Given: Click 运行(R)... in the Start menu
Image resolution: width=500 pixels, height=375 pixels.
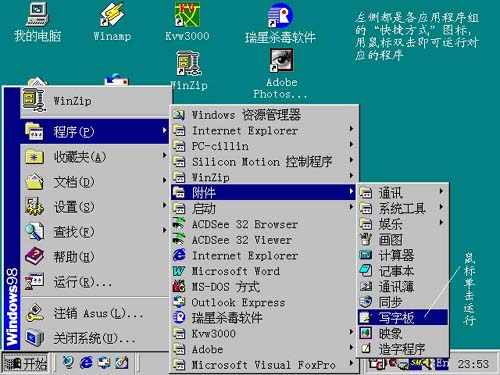Looking at the screenshot, I should [x=95, y=282].
